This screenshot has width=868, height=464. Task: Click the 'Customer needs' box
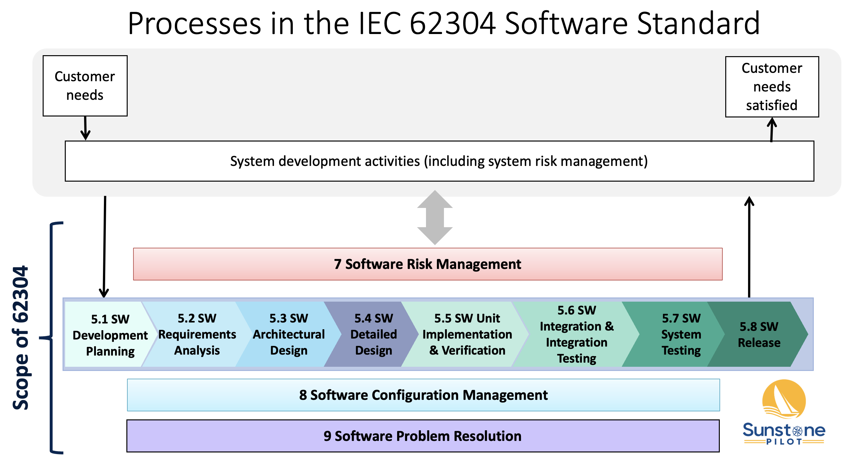[x=85, y=86]
